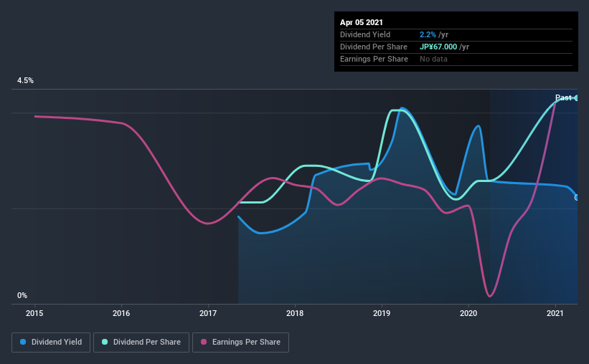Click the 2.2% dividend yield value
The height and width of the screenshot is (364, 589).
tap(428, 34)
